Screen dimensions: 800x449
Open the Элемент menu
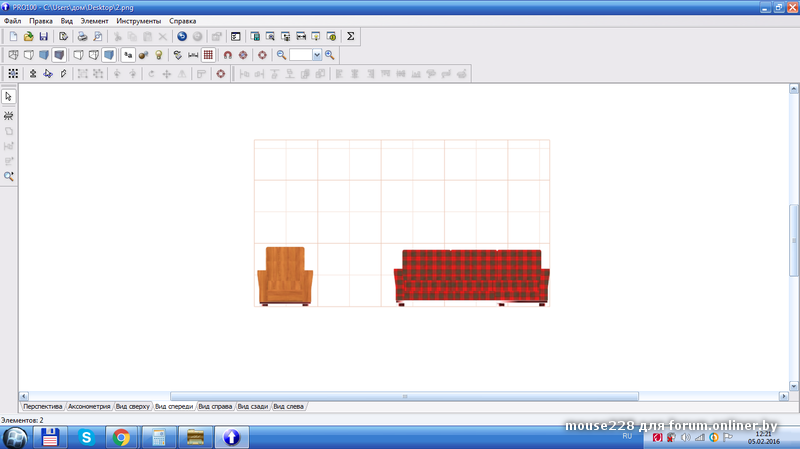(x=94, y=21)
